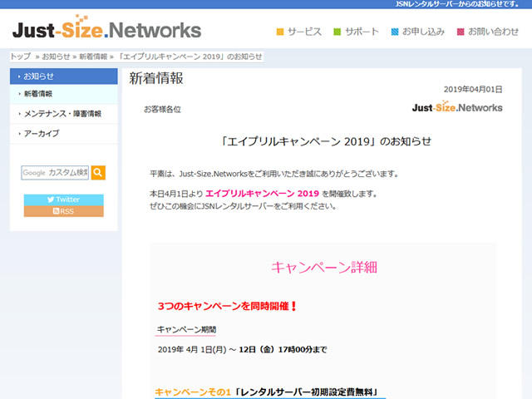Select お知らせ sidebar header

[64, 76]
